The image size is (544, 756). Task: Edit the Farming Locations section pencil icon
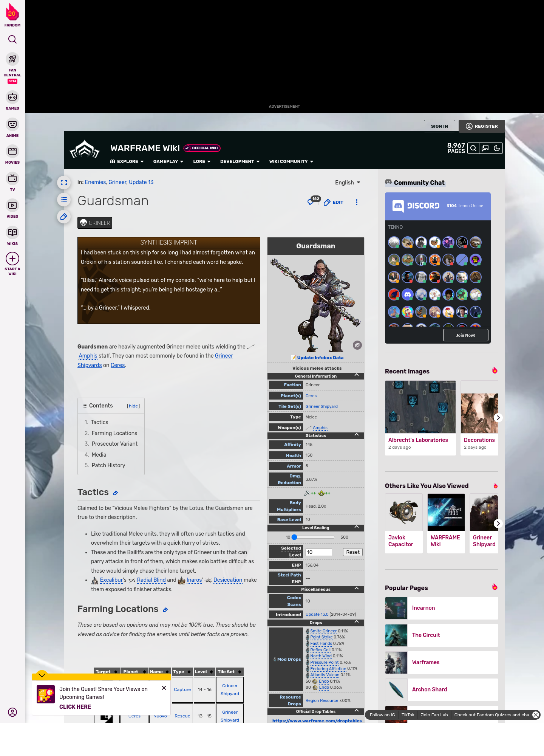click(165, 610)
